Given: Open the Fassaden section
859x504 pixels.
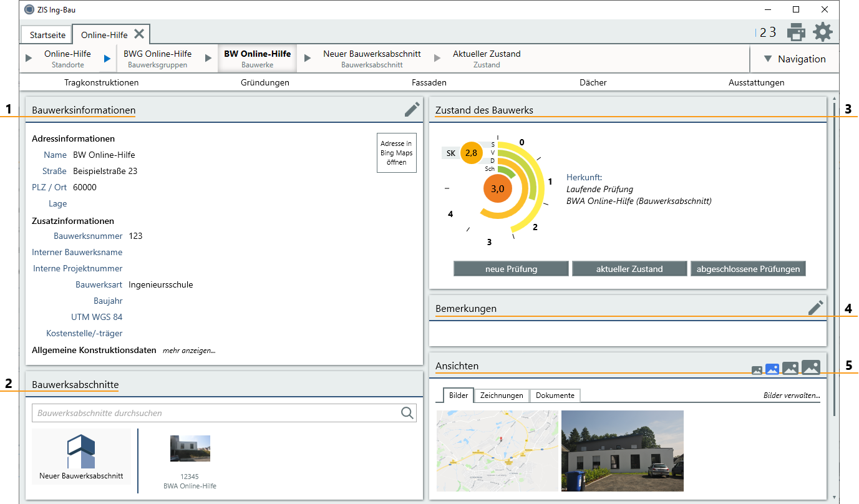Looking at the screenshot, I should click(x=429, y=82).
